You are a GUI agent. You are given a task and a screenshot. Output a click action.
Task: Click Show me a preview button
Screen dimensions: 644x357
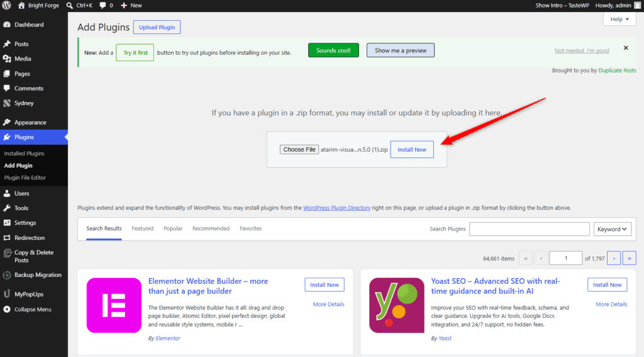pos(401,50)
